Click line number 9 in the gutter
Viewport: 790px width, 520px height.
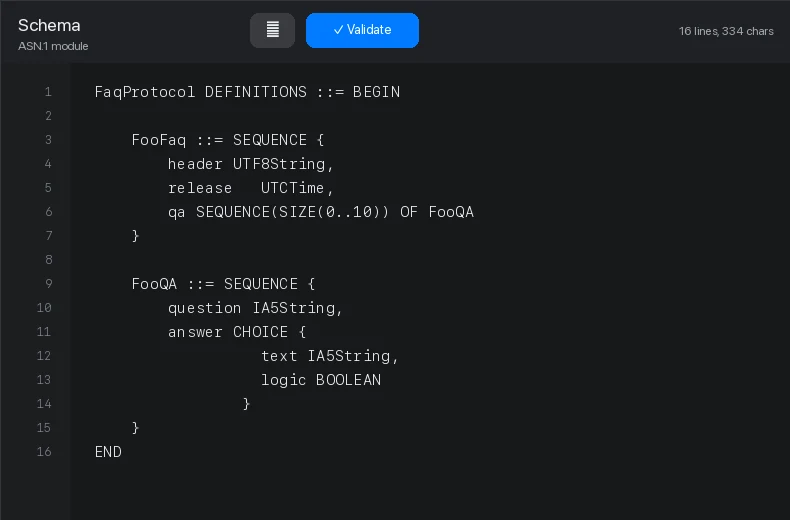click(x=48, y=284)
